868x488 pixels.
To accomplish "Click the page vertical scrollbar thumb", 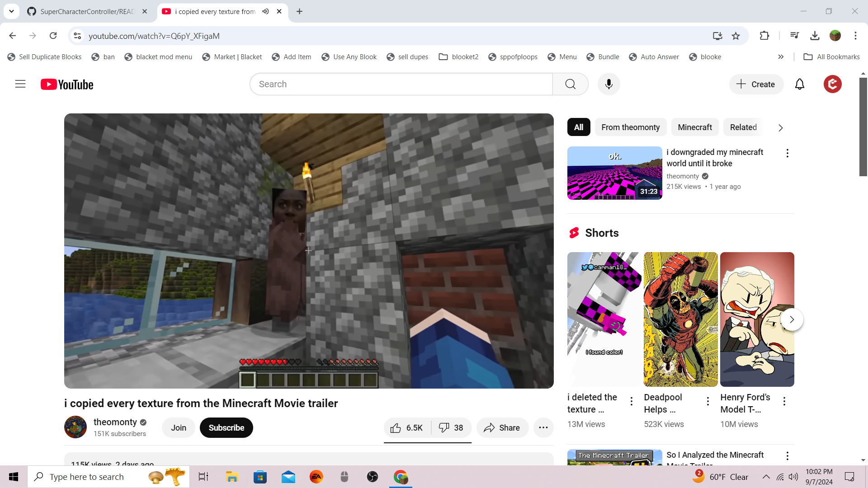I will pyautogui.click(x=863, y=127).
